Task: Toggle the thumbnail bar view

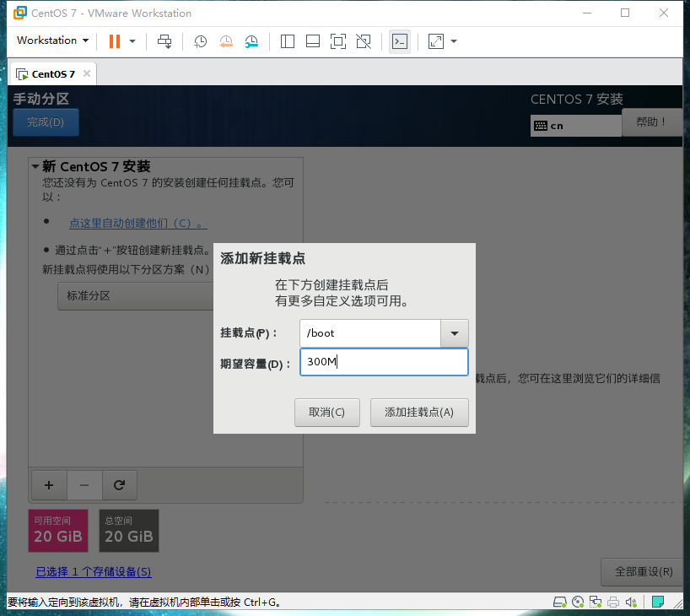Action: click(x=313, y=41)
